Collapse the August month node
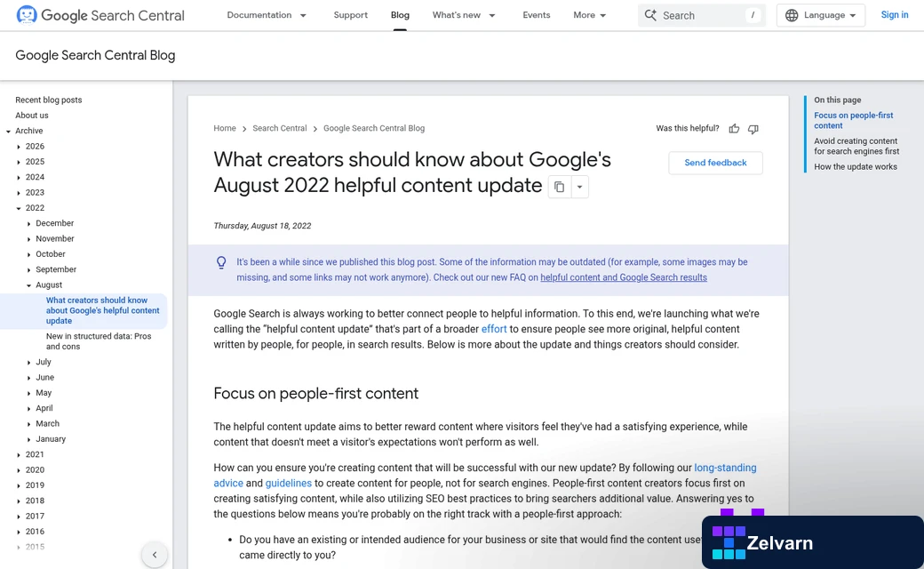 28,284
